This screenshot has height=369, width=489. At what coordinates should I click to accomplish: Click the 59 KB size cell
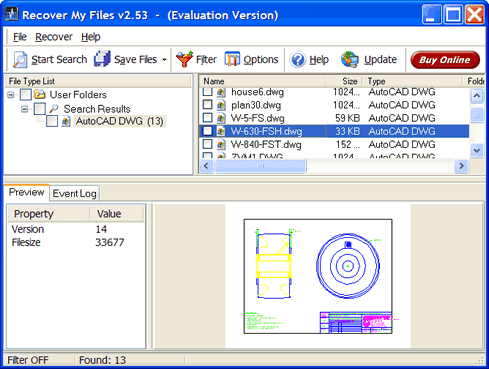point(348,118)
